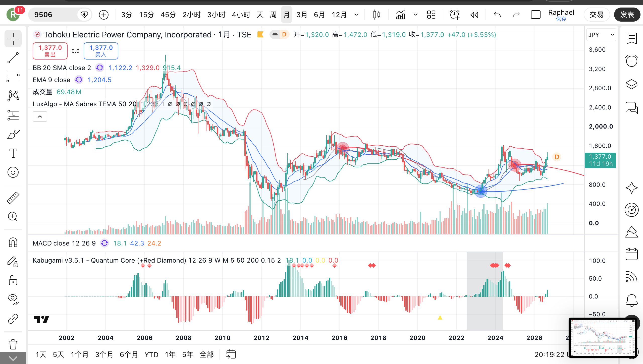This screenshot has height=364, width=643.
Task: Select the 天 daily interval
Action: [x=260, y=15]
